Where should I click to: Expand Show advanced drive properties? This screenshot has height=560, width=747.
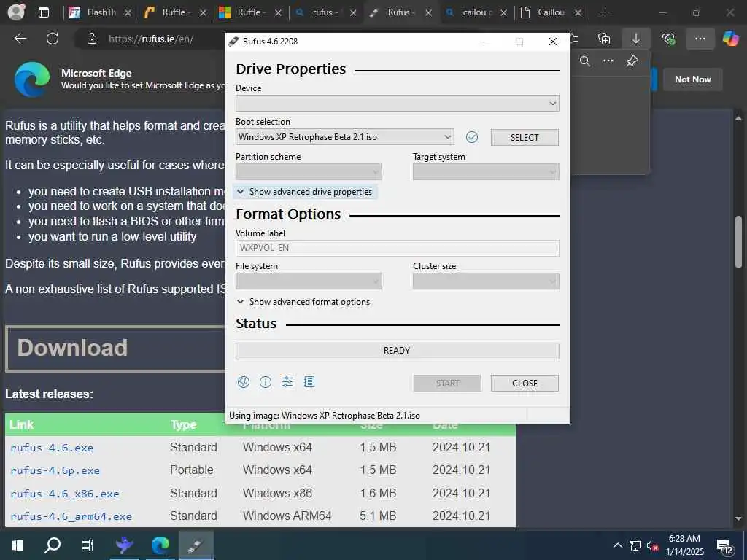pos(305,192)
